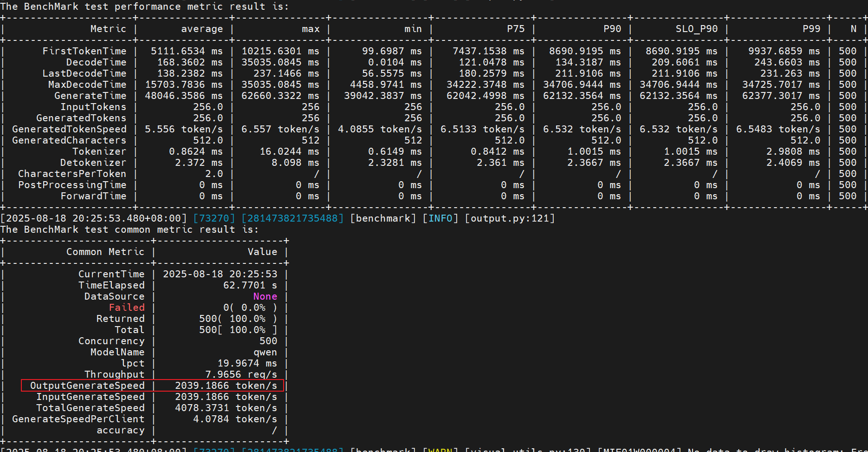The image size is (868, 452).
Task: Click the max column header
Action: pyautogui.click(x=311, y=29)
